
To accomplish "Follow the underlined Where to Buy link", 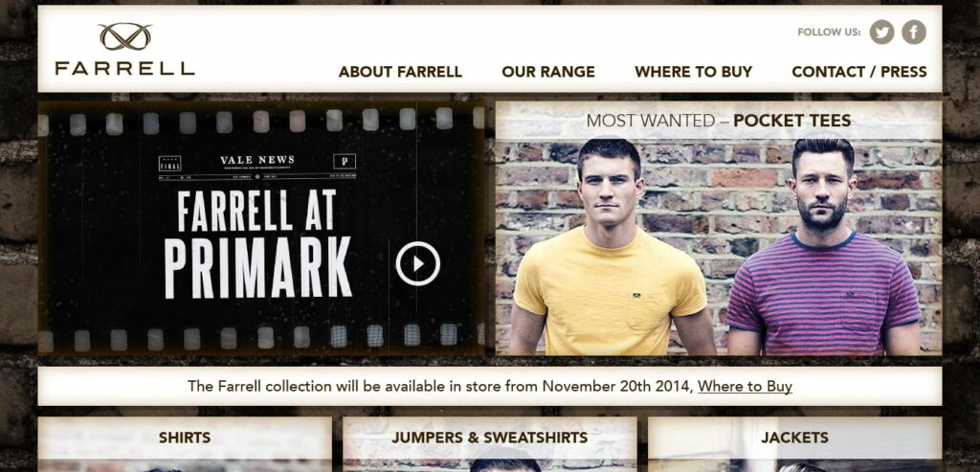I will pyautogui.click(x=745, y=387).
